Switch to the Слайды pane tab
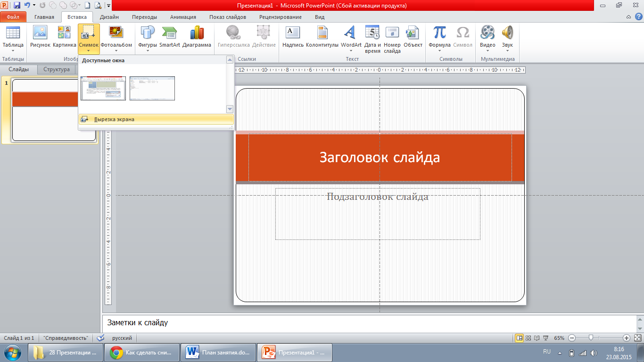This screenshot has height=362, width=644. pos(18,69)
